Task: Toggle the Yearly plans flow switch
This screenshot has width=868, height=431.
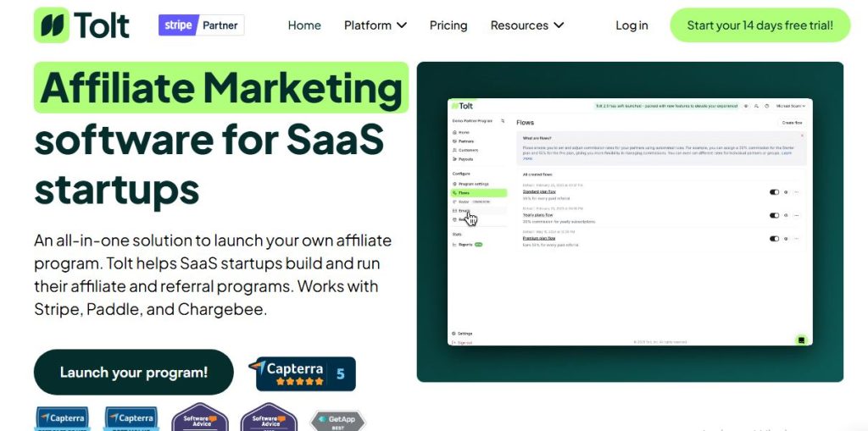Action: pyautogui.click(x=774, y=215)
